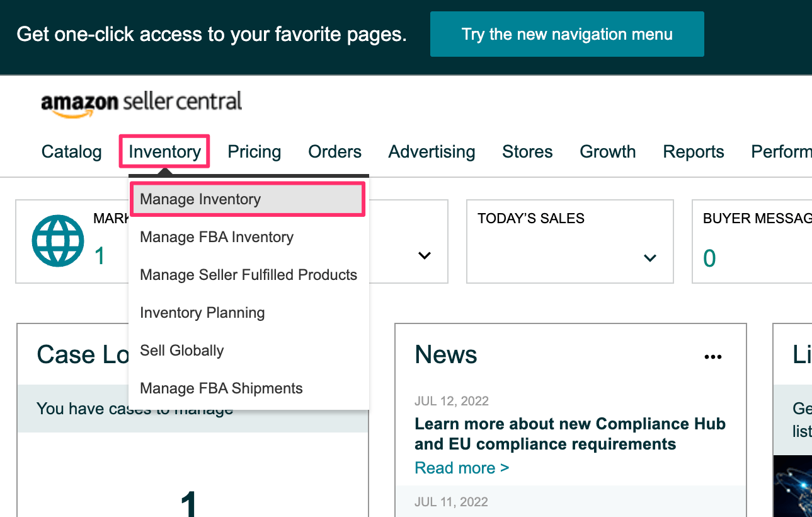Select the Pricing menu

tap(254, 151)
